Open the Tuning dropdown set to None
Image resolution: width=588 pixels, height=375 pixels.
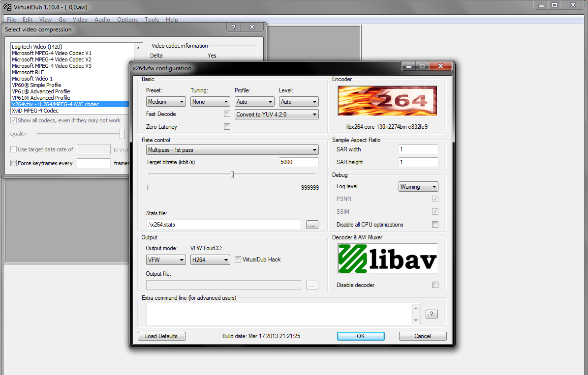210,102
